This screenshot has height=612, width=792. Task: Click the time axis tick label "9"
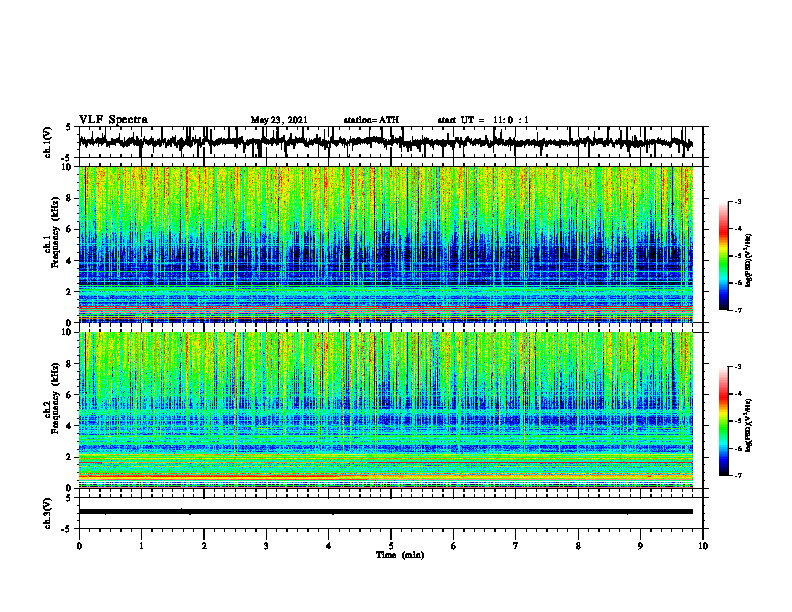640,546
